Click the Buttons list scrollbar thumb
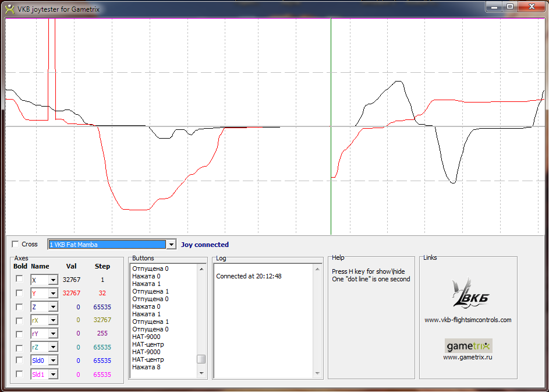Screen dimensions: 549x392 [x=201, y=359]
